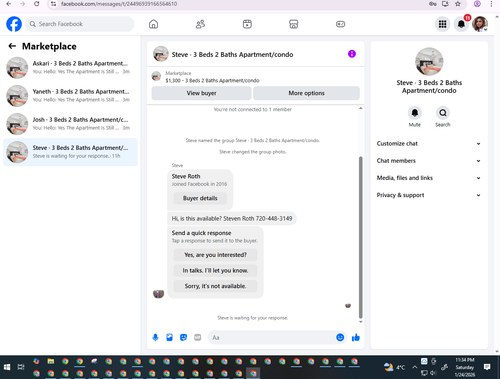This screenshot has width=500, height=379.
Task: Open the $1,300 Marketplace listing link
Action: 212,80
